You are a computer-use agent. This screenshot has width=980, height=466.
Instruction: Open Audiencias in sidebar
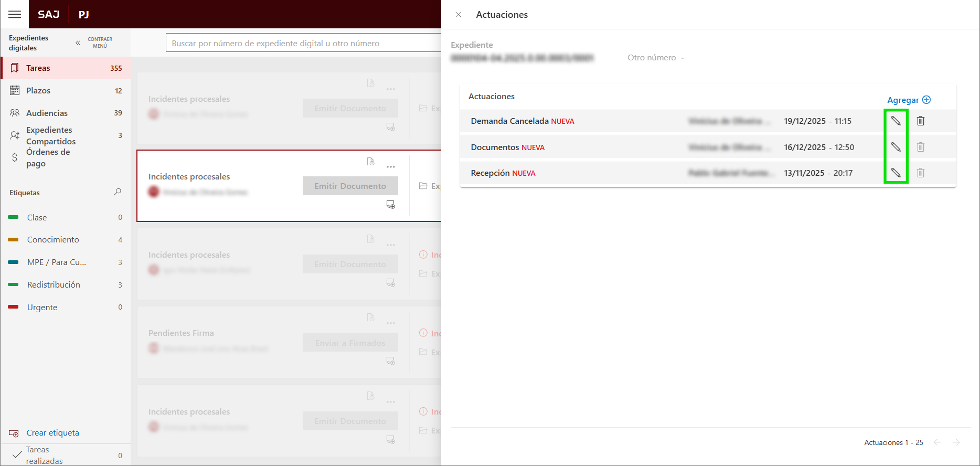66,113
